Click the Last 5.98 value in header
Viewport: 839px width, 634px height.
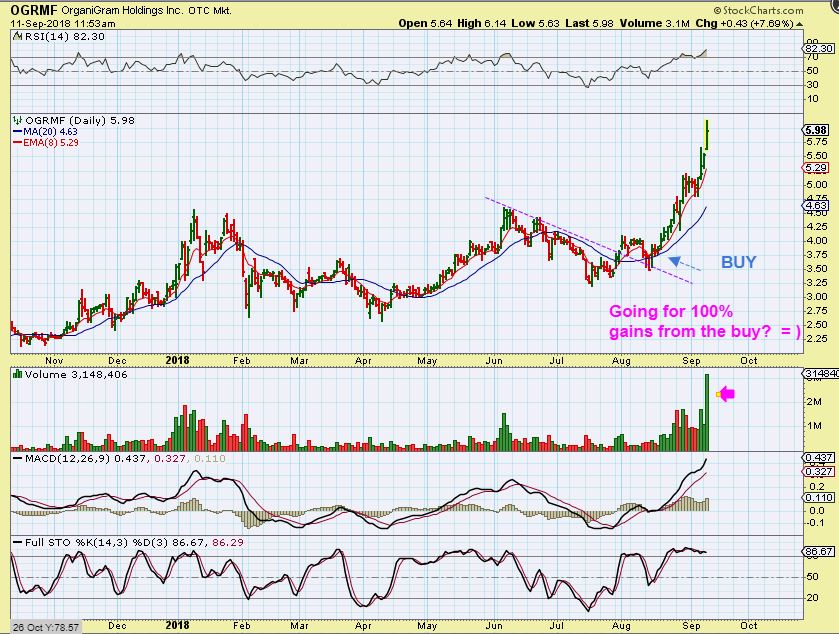click(x=589, y=24)
